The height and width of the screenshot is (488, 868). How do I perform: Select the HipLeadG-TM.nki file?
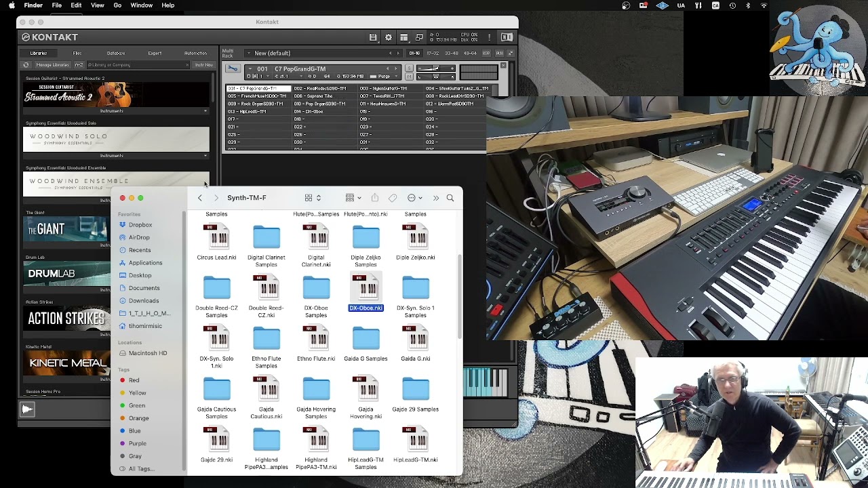pos(416,440)
